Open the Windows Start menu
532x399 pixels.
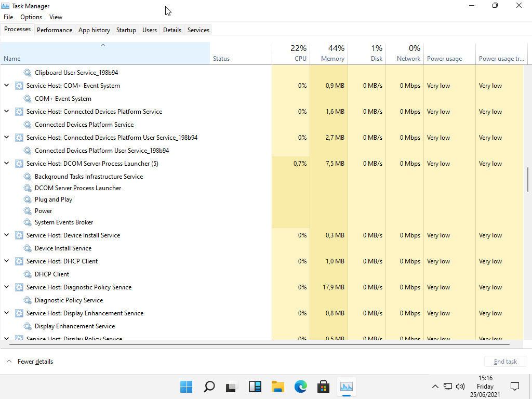(186, 387)
